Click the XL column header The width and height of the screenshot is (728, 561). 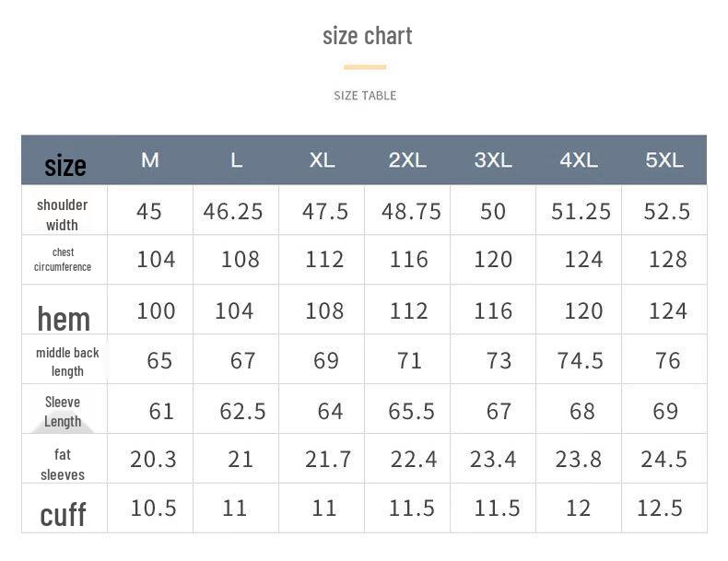tap(322, 160)
